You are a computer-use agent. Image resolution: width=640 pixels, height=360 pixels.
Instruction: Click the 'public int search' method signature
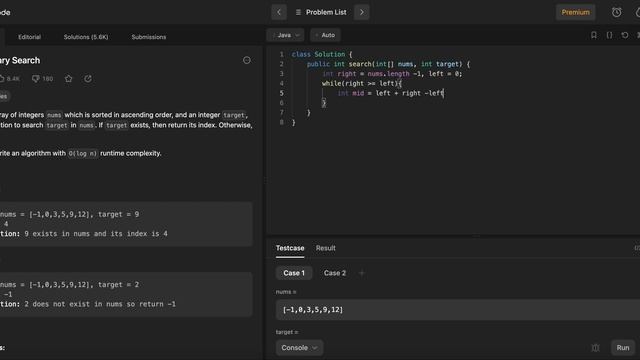388,64
